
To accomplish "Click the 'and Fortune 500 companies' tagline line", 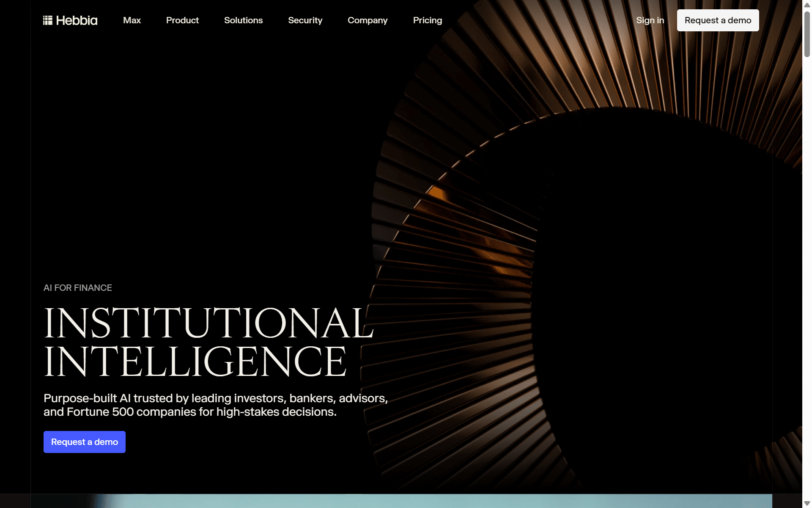I will point(190,412).
